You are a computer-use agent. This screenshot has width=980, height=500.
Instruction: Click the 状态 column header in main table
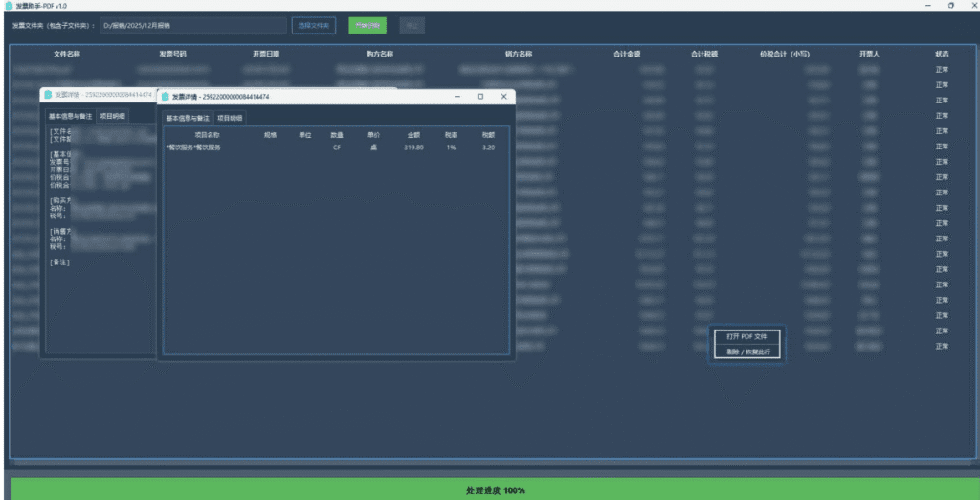[x=942, y=54]
